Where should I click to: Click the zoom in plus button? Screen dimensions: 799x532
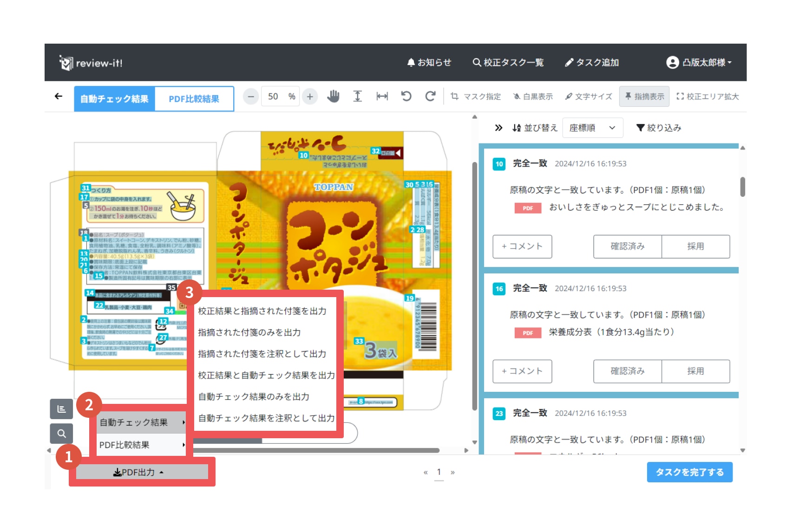click(x=310, y=97)
